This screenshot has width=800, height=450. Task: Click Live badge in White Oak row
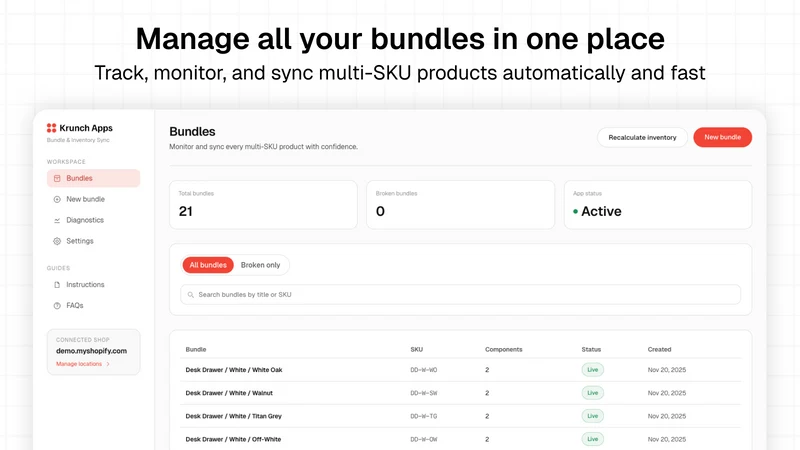(x=592, y=370)
